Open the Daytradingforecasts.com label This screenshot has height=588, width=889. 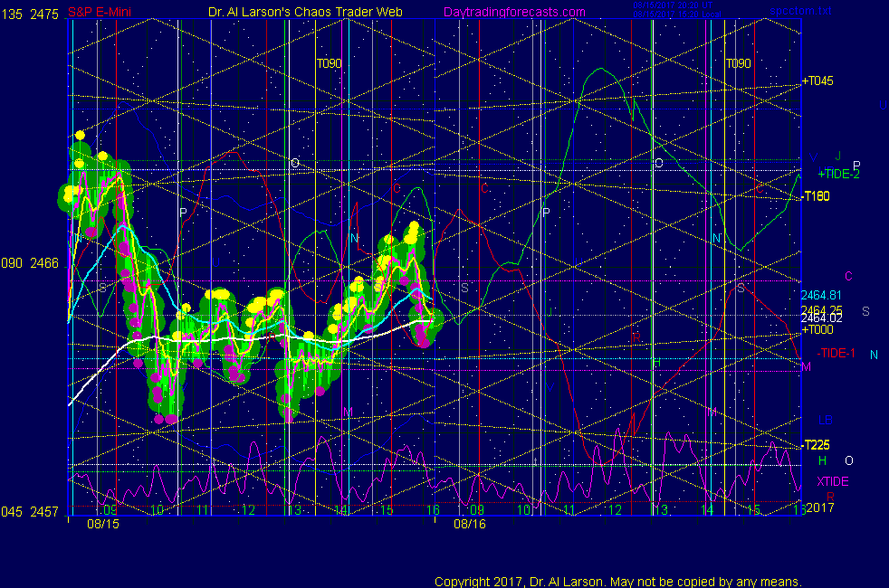click(514, 12)
